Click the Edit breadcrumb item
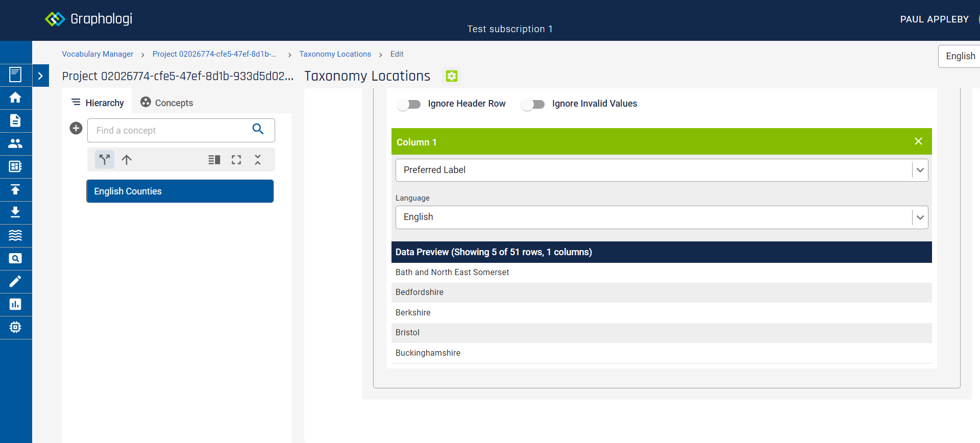 [x=397, y=54]
